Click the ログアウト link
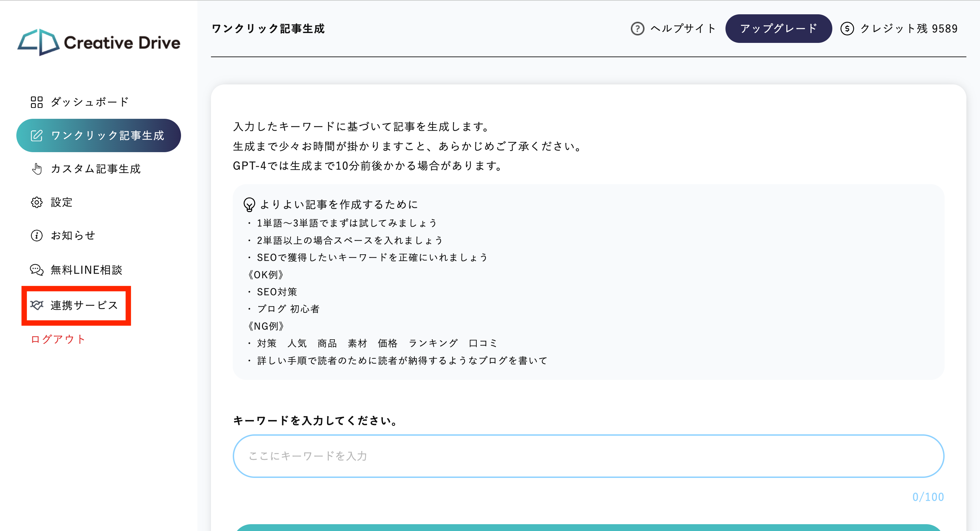This screenshot has width=980, height=531. [x=58, y=339]
